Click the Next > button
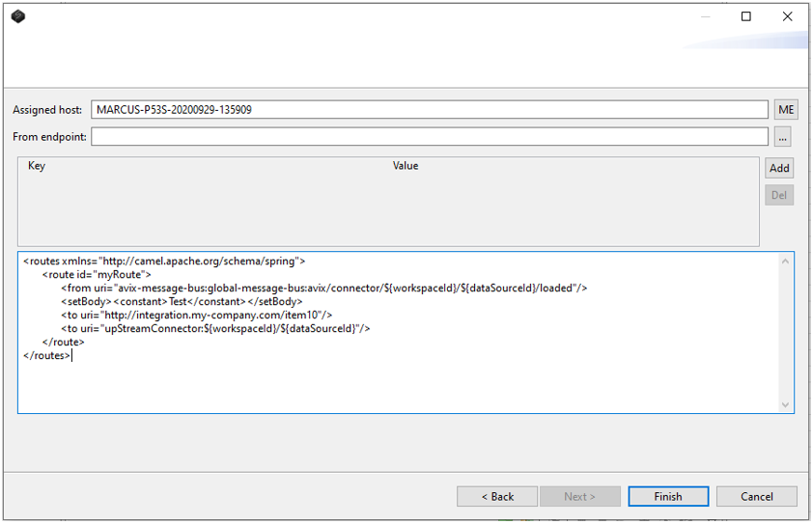Screen dimensions: 812x524 [579, 497]
